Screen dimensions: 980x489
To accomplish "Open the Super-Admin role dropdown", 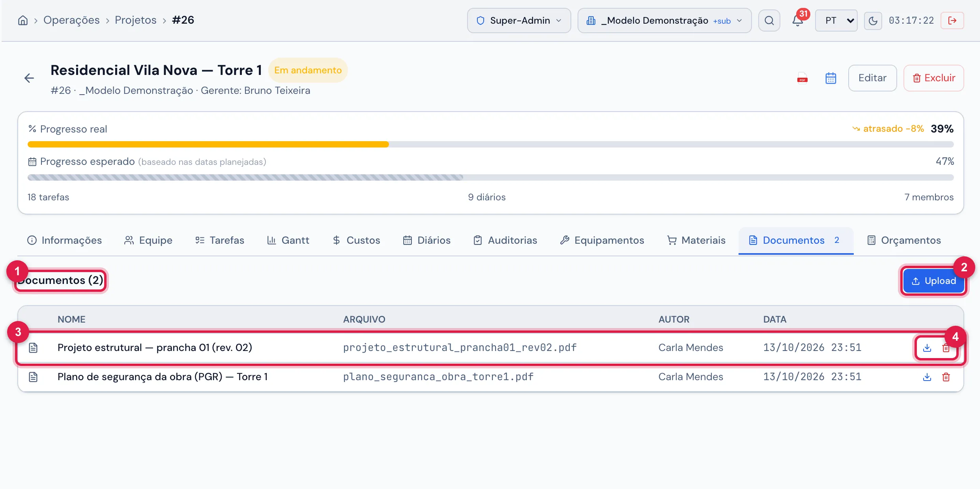I will coord(519,21).
